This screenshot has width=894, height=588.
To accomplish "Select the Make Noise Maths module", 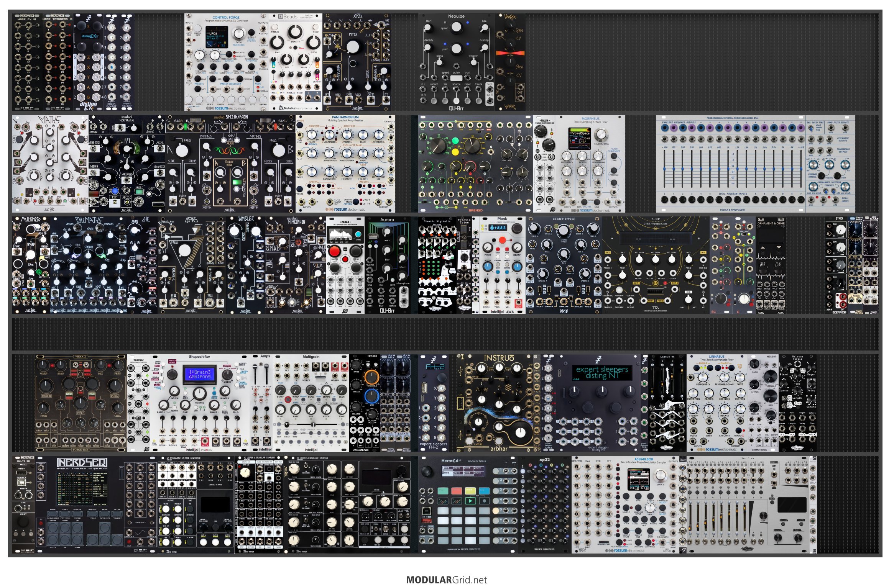I will pos(50,164).
